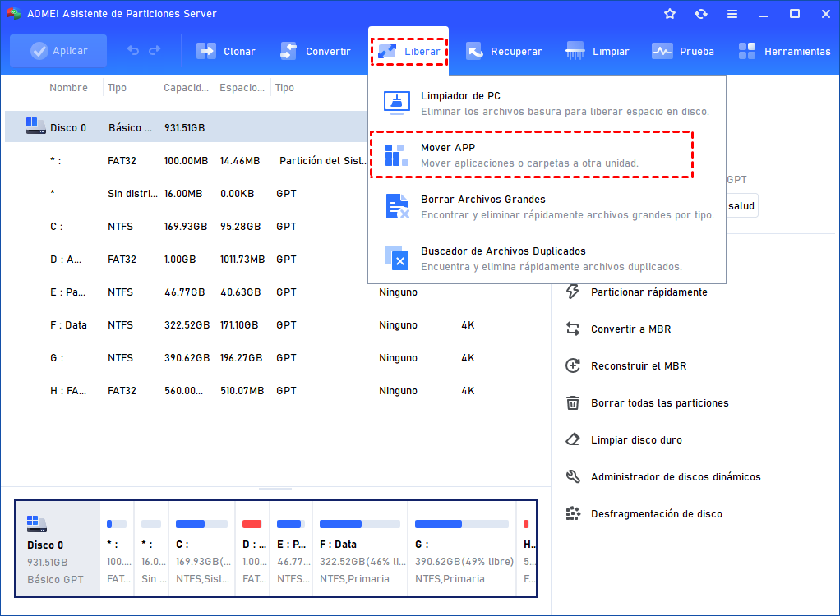Click the trash can icon for deleting partitions
Viewport: 840px width, 616px height.
[573, 402]
